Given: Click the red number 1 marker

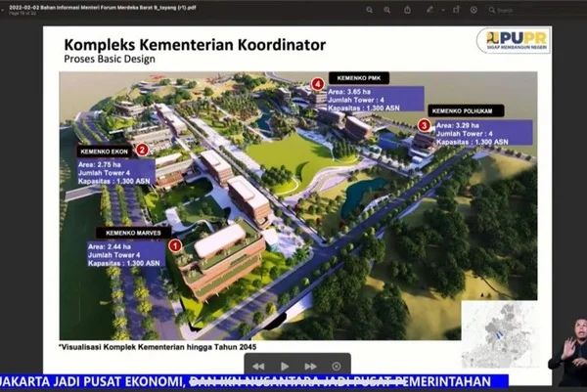Looking at the screenshot, I should pos(175,245).
